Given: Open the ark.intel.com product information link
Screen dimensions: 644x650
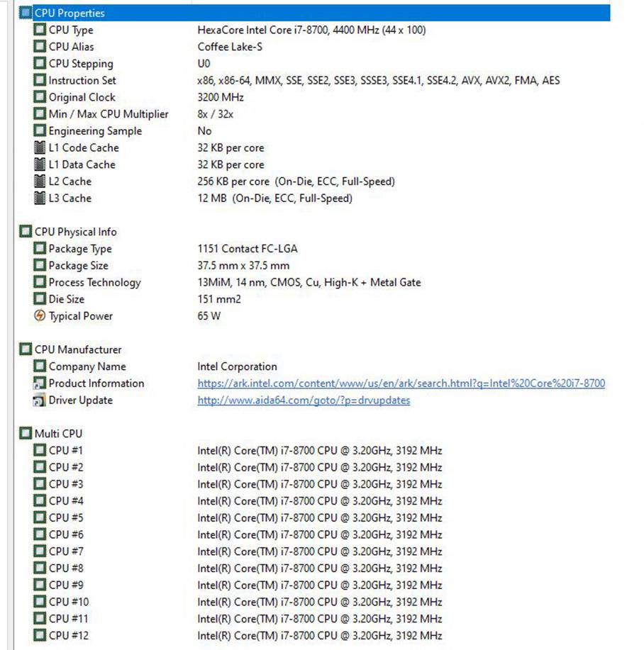Looking at the screenshot, I should tap(401, 383).
